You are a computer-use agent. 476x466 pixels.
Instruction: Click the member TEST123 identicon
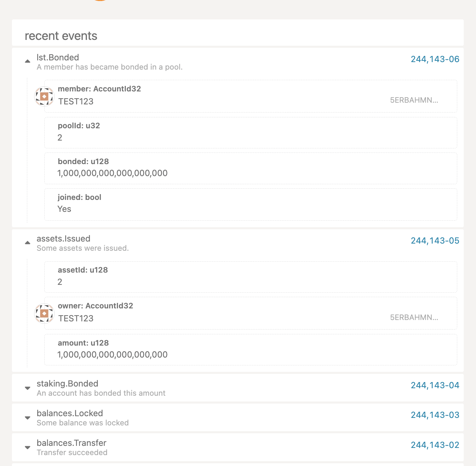pyautogui.click(x=44, y=97)
